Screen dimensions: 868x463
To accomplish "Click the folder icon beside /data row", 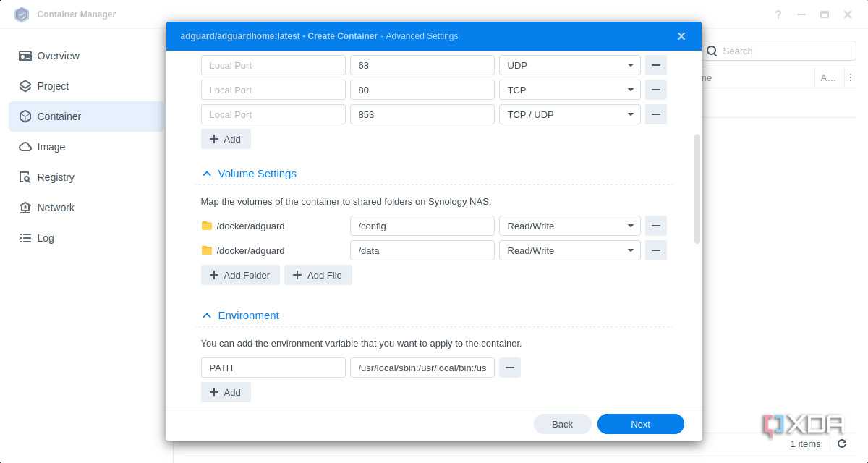I will [x=207, y=250].
